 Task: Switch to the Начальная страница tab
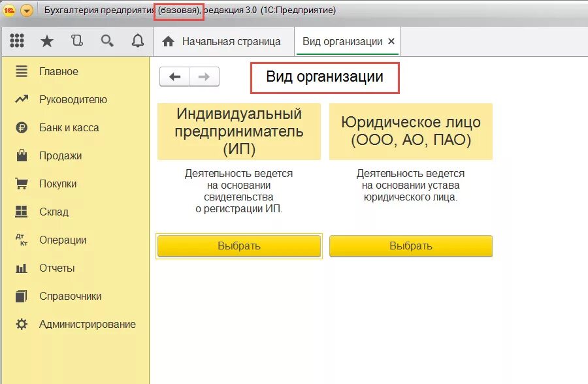pos(223,41)
